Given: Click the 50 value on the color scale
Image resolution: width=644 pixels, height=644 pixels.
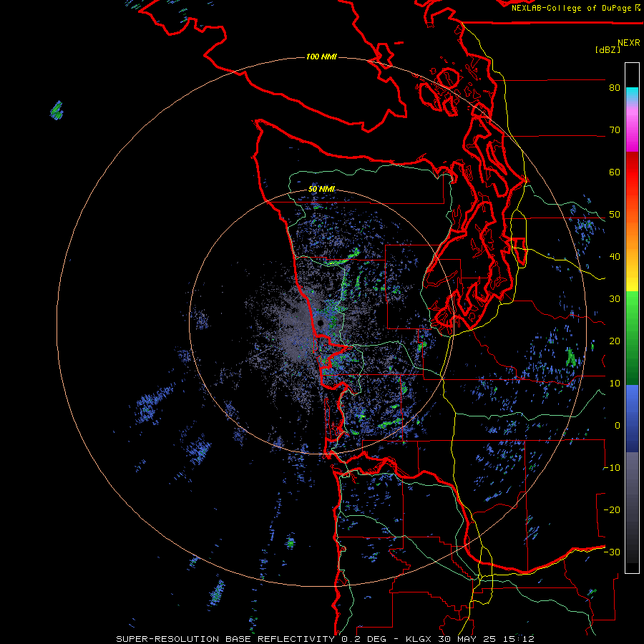Looking at the screenshot, I should 615,215.
